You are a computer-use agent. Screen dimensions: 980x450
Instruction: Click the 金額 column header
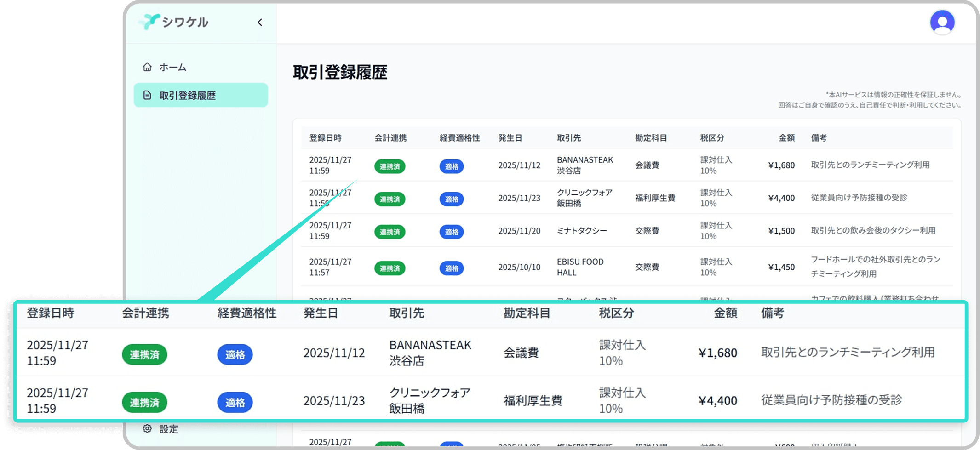pos(786,138)
